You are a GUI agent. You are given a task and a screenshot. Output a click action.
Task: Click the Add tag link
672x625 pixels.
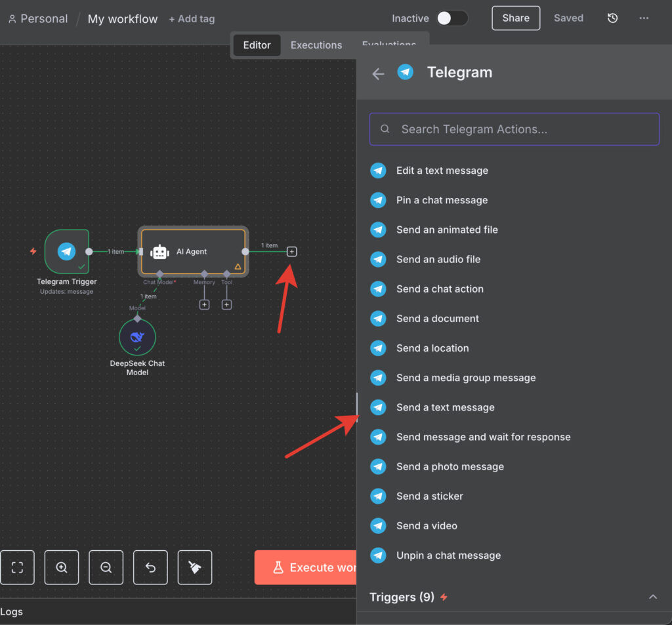tap(192, 19)
